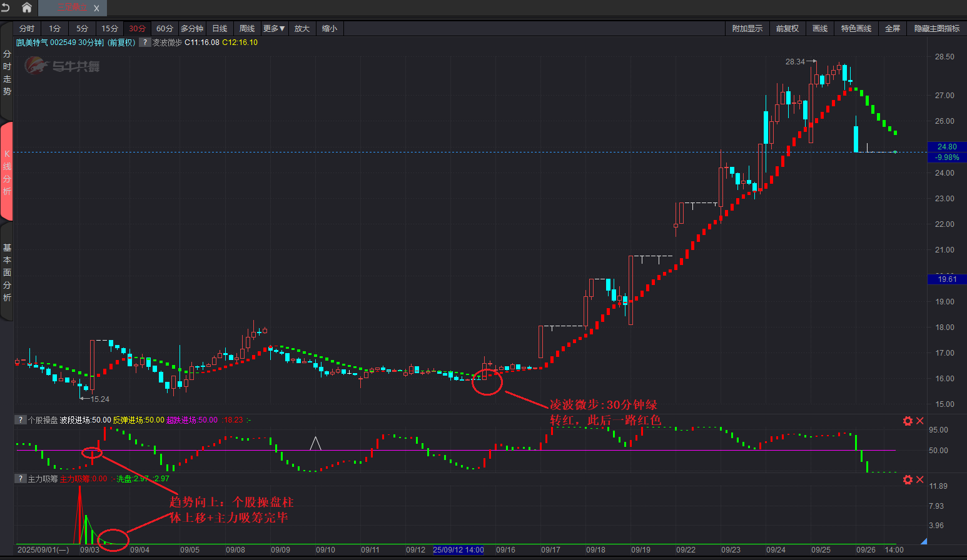Click the C12:16.10 value
The image size is (967, 560).
click(240, 42)
